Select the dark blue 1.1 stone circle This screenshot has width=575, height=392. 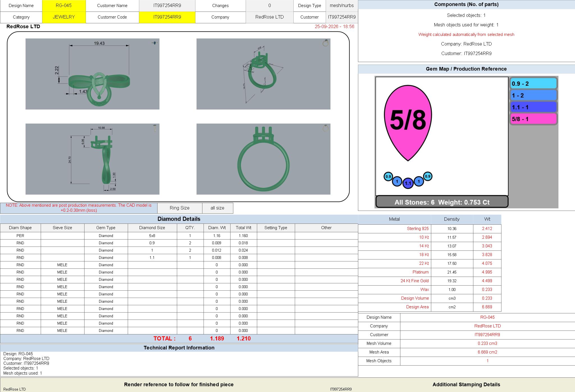click(408, 183)
